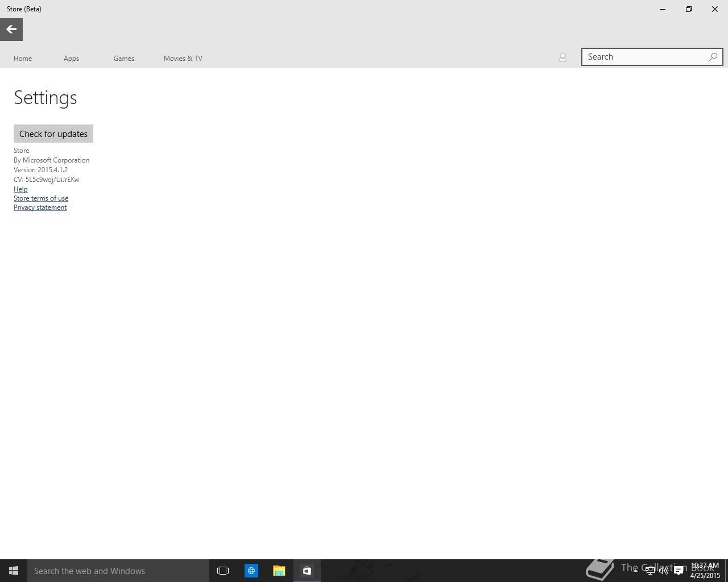Screen dimensions: 728x582
Task: Open the Windows Start menu
Action: tap(14, 571)
